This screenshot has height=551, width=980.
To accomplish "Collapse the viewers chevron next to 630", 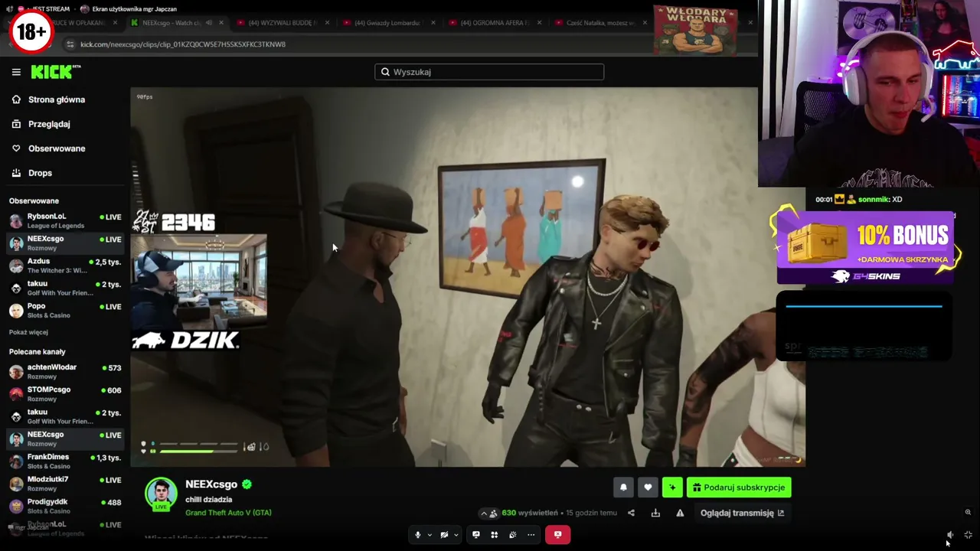I will pos(483,514).
